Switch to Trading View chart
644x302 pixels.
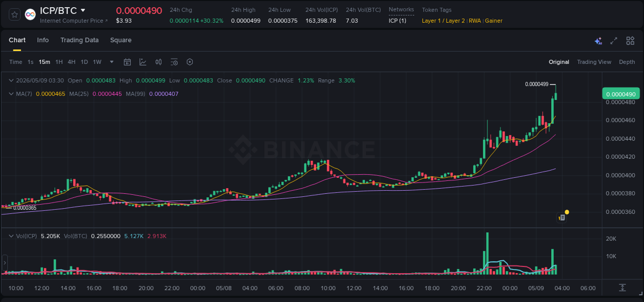click(x=594, y=62)
